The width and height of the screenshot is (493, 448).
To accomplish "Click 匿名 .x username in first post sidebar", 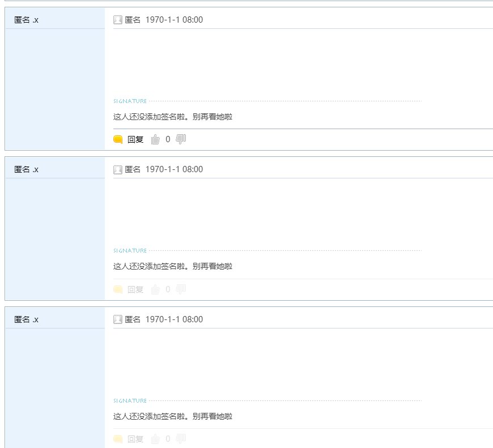I will coord(27,20).
